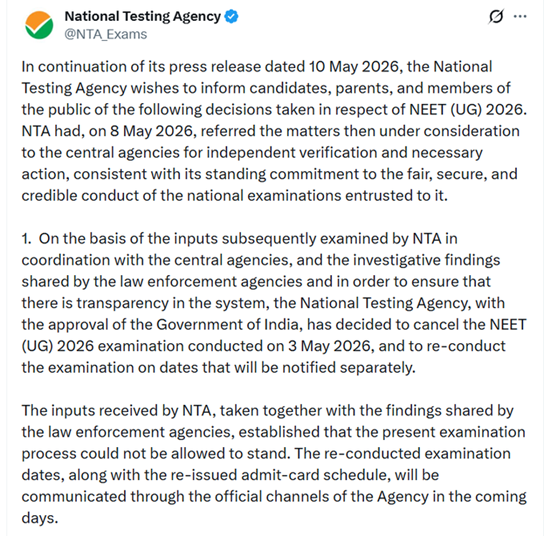This screenshot has height=536, width=544.
Task: Click the '8 May 2026' date text
Action: [153, 131]
